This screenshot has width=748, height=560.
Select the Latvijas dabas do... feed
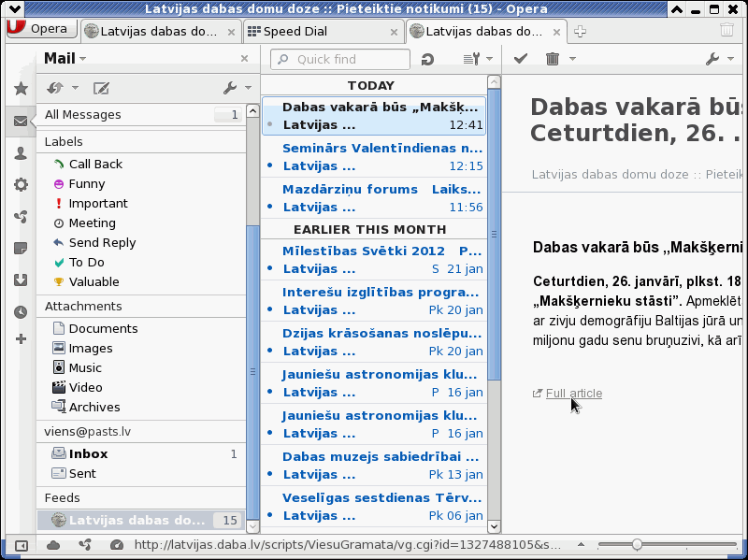141,520
